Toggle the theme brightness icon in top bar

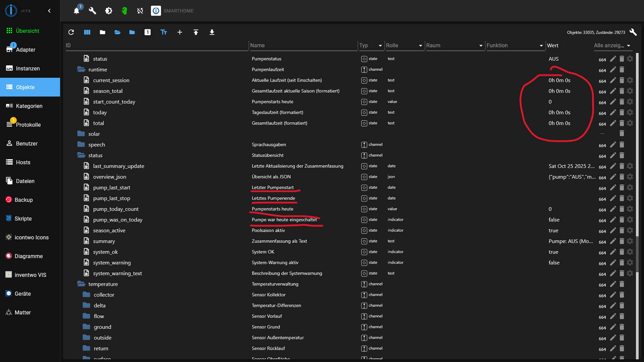109,11
